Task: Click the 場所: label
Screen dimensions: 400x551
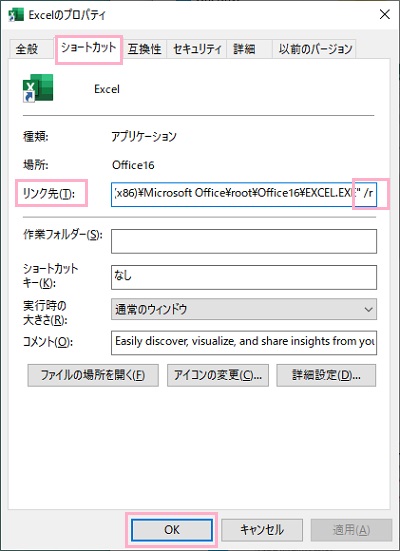Action: point(36,165)
